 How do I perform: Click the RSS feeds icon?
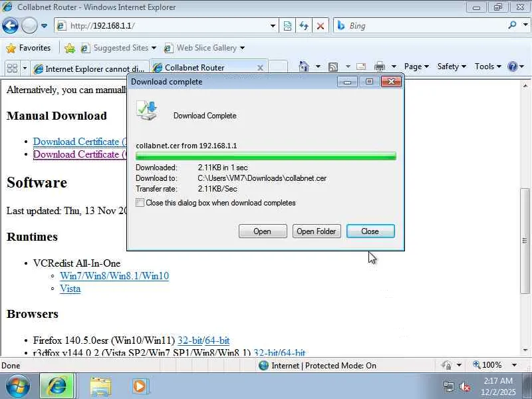pyautogui.click(x=333, y=67)
